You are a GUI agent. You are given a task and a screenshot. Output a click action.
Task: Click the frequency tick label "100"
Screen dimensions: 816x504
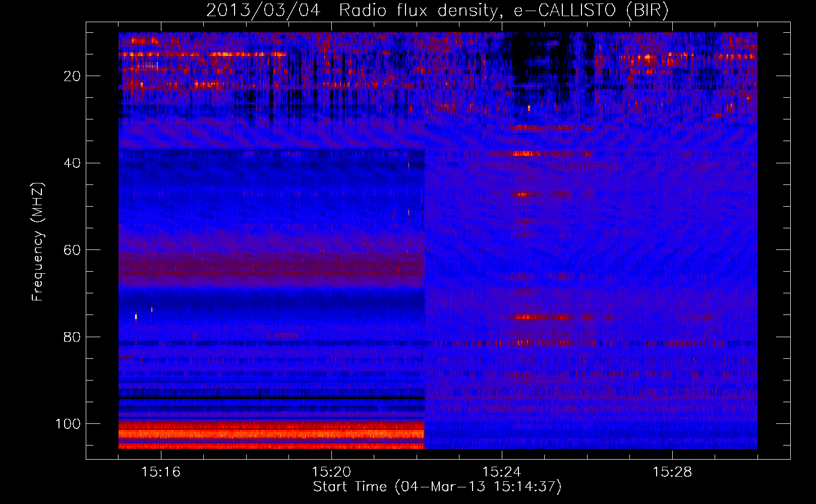coord(68,424)
